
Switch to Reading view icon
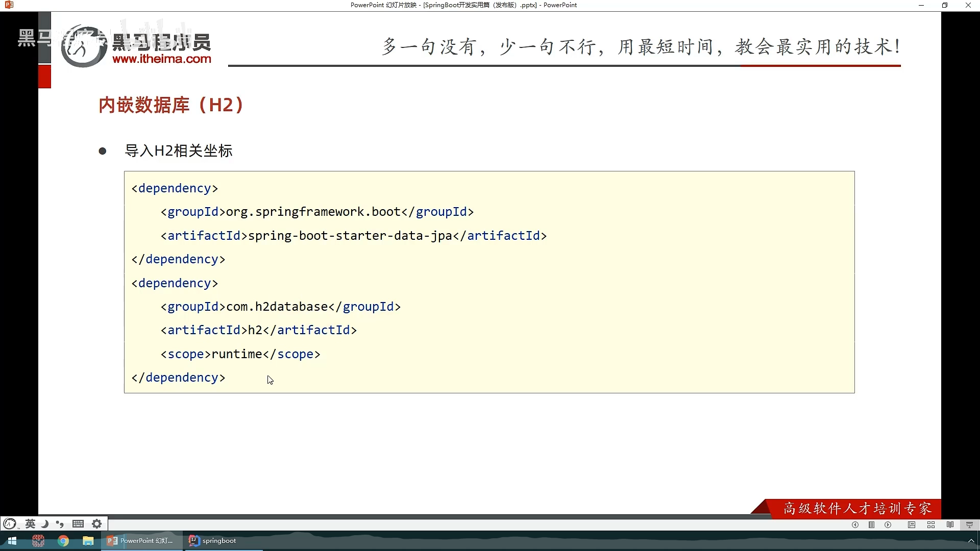(950, 525)
